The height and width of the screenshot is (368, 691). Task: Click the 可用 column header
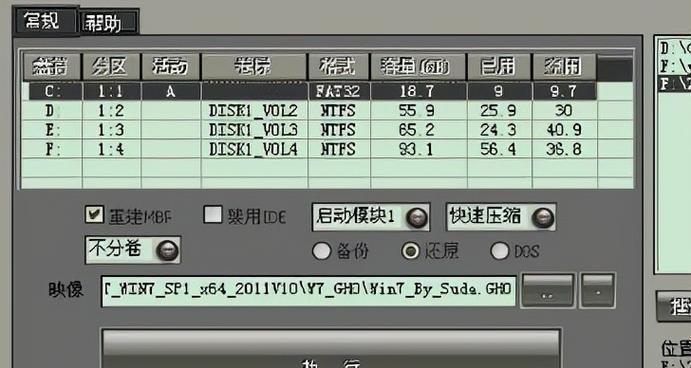point(565,67)
